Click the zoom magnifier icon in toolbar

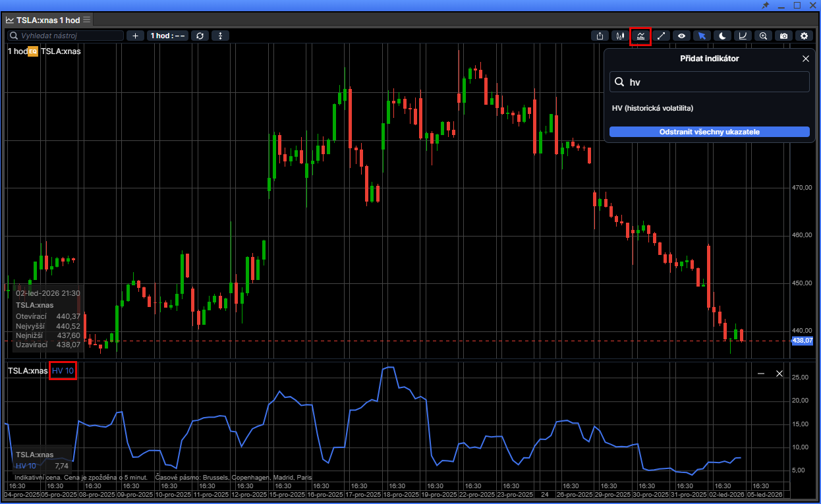pyautogui.click(x=763, y=36)
